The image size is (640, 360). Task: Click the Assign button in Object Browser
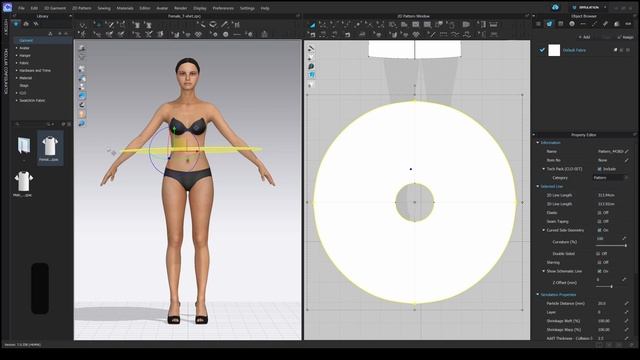click(x=626, y=37)
